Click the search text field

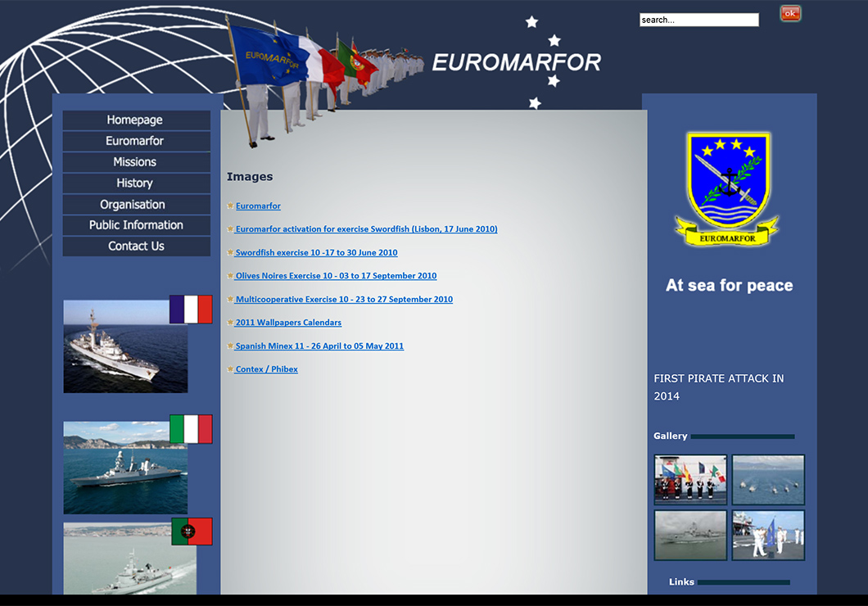point(699,20)
